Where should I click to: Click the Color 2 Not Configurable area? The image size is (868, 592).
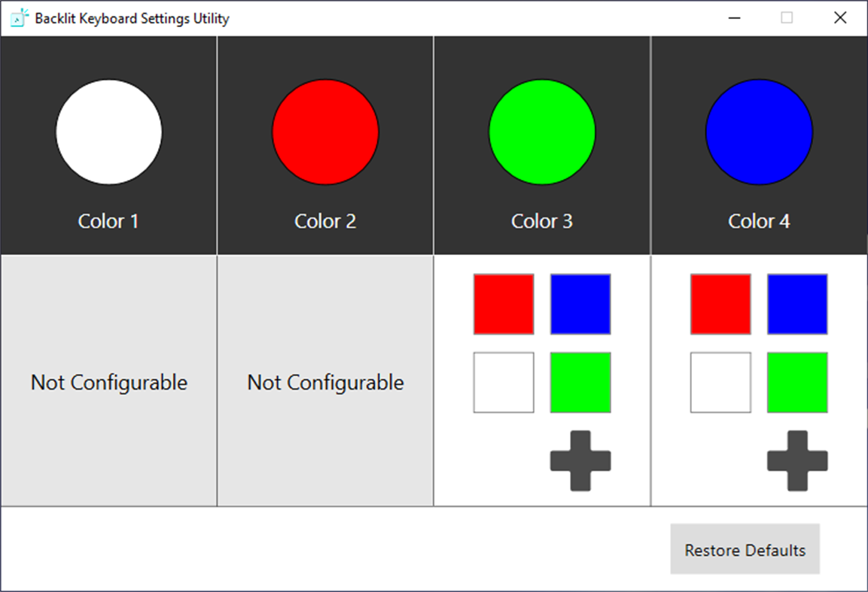click(325, 382)
